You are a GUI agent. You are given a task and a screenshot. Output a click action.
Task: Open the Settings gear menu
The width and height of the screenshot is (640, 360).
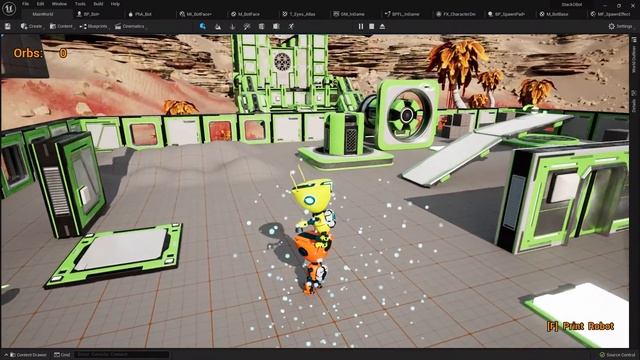tap(620, 26)
